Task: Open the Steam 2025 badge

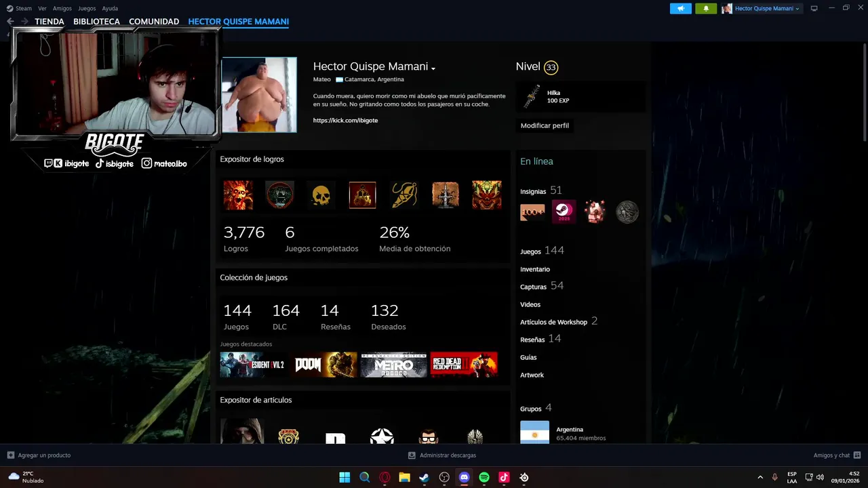Action: coord(564,212)
